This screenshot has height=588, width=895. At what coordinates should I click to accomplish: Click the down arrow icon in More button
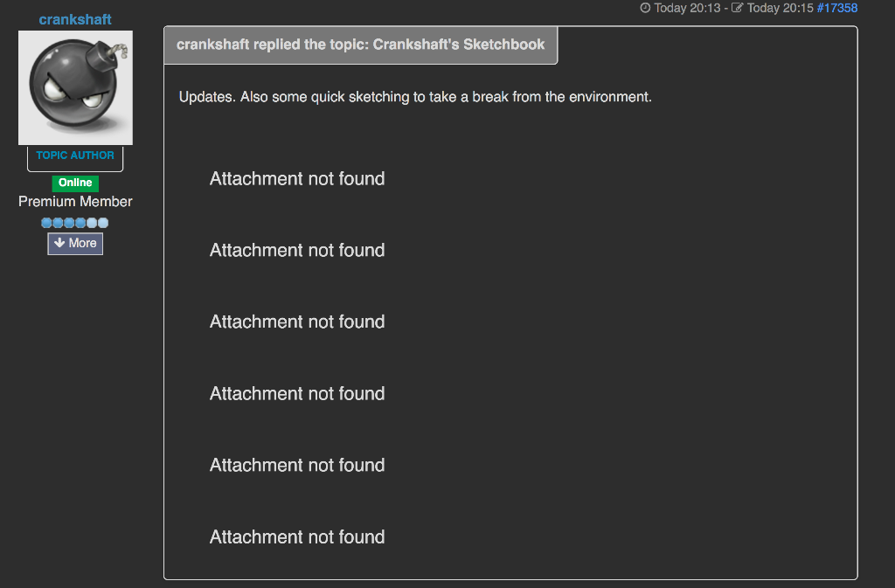pos(59,243)
